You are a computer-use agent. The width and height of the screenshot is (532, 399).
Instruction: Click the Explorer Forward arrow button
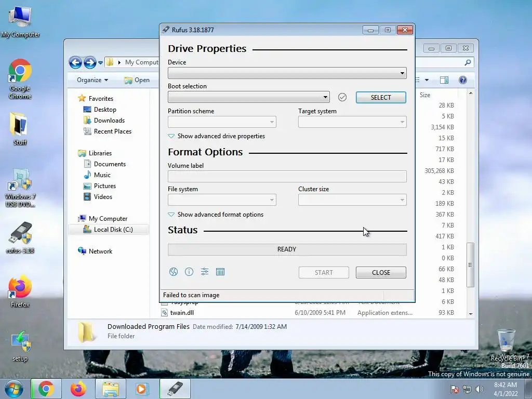coord(90,62)
